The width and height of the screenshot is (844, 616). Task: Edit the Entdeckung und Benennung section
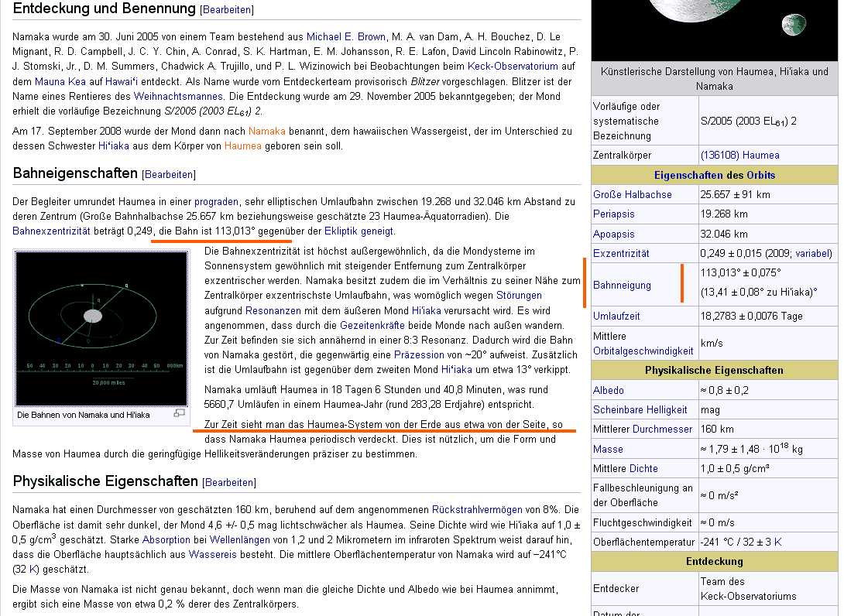(226, 10)
